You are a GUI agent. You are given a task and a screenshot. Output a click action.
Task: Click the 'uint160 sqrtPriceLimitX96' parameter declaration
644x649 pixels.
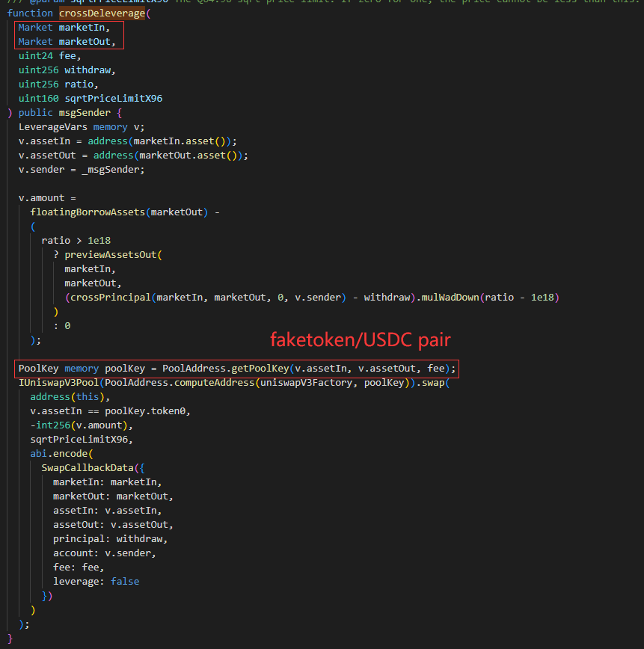(91, 99)
